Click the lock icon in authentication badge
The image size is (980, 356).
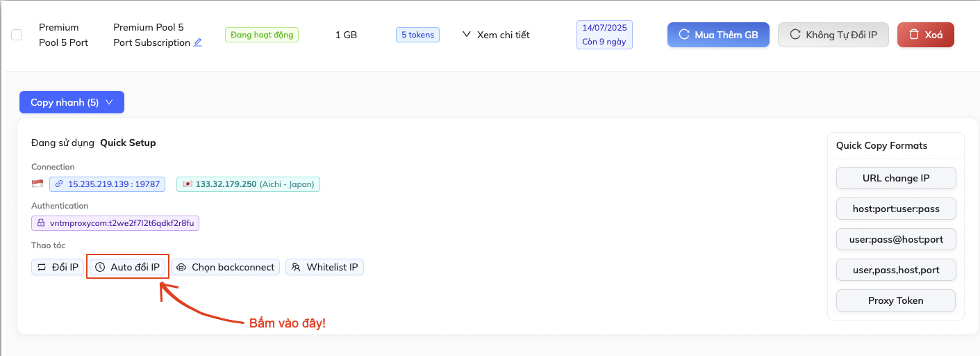coord(41,223)
